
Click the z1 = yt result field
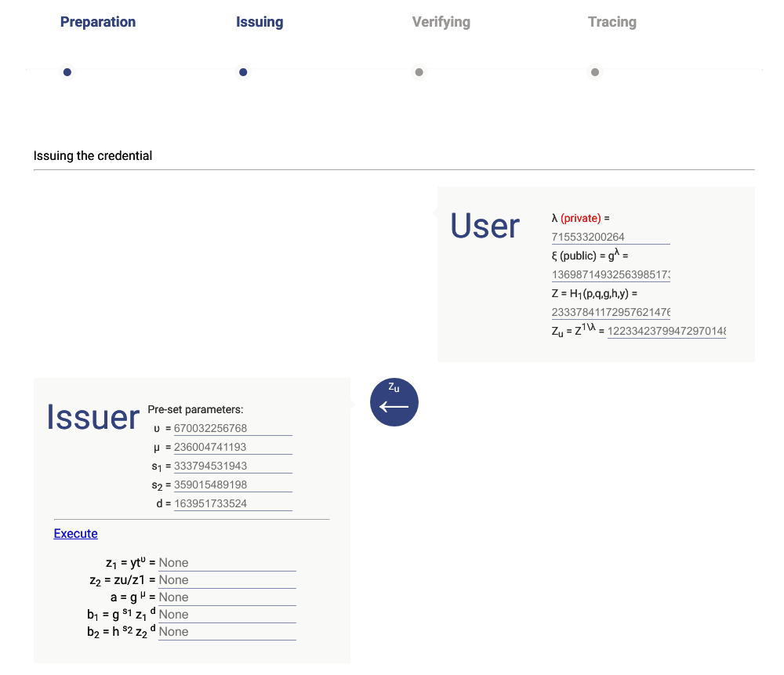[227, 563]
